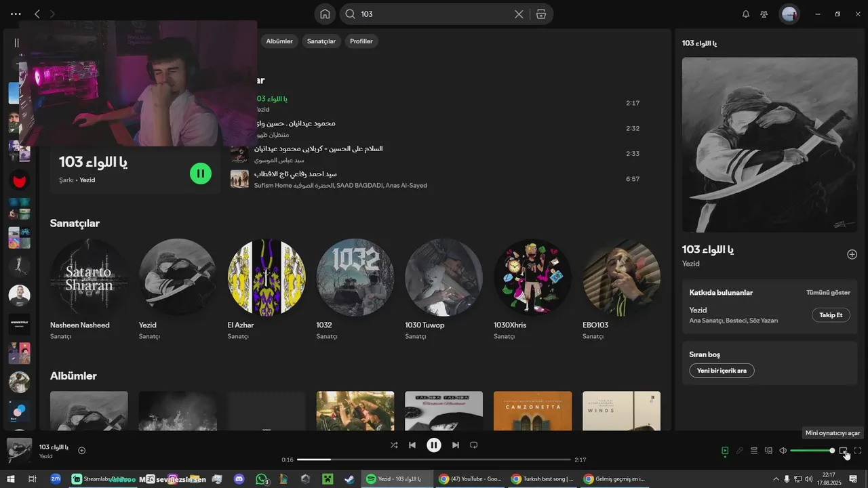Screen dimensions: 868x488
Task: Open large album art in right panel
Action: tap(770, 145)
